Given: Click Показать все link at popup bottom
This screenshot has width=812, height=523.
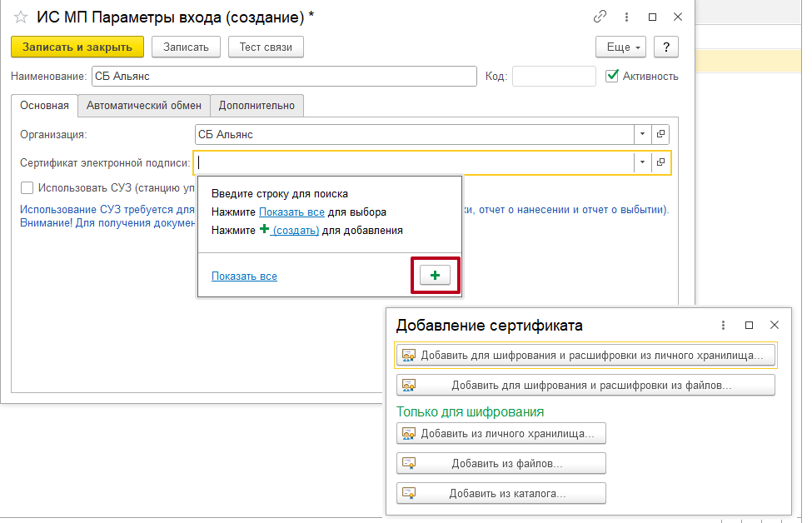Looking at the screenshot, I should [244, 276].
